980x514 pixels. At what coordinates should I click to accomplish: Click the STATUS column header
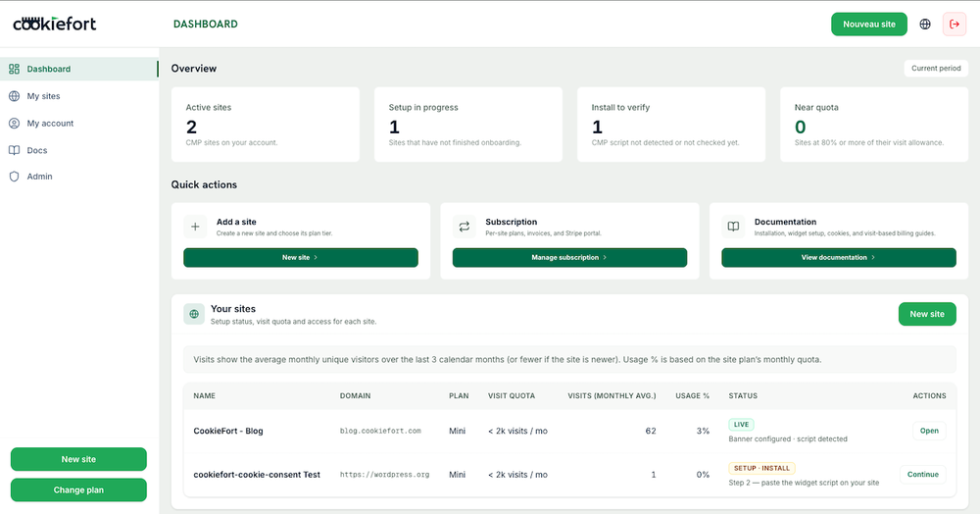(743, 396)
